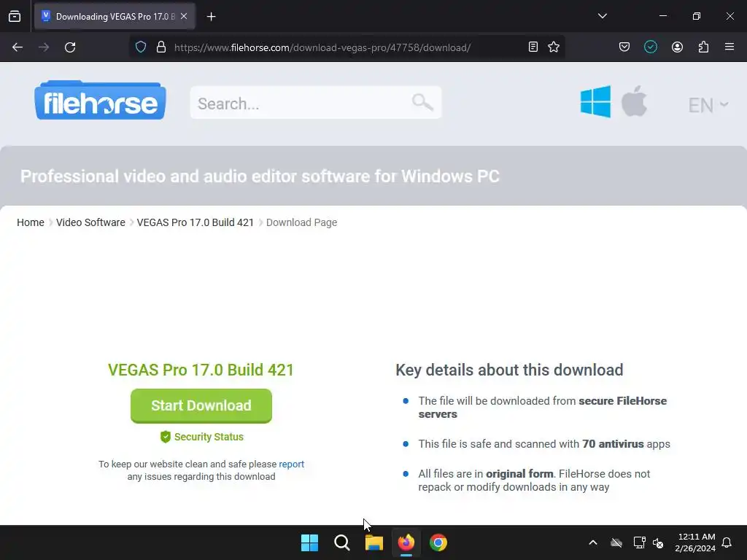Screen dimensions: 747x560
Task: Click the green VEGAS Pro 17.0 Build 421 heading
Action: click(x=201, y=370)
